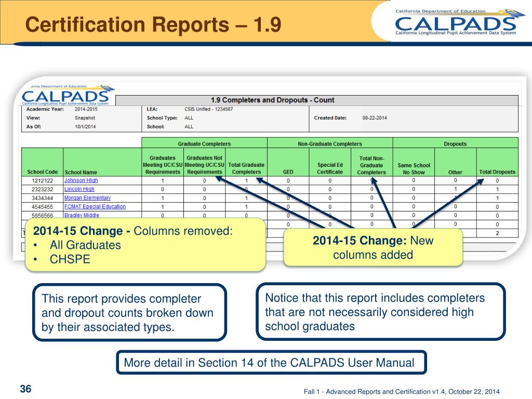Viewport: 532px width, 399px height.
Task: Click the Created Date value 08-22-2014
Action: tap(375, 118)
